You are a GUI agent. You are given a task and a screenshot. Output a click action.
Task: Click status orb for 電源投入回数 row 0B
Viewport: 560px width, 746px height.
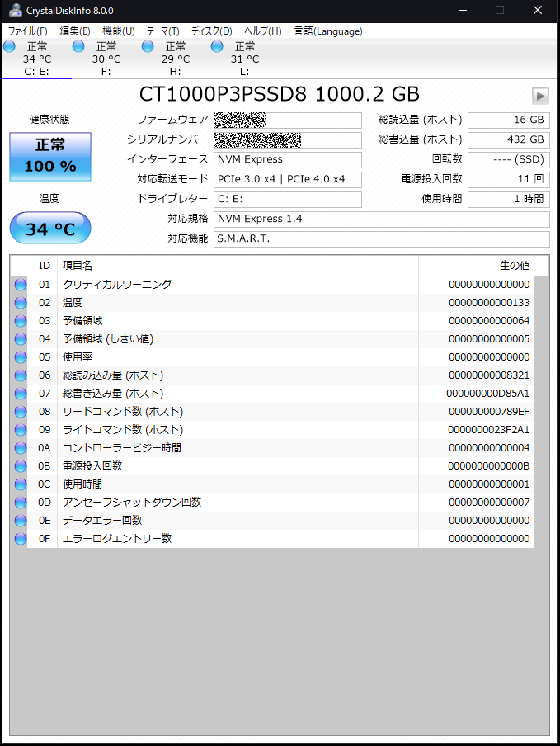click(21, 465)
